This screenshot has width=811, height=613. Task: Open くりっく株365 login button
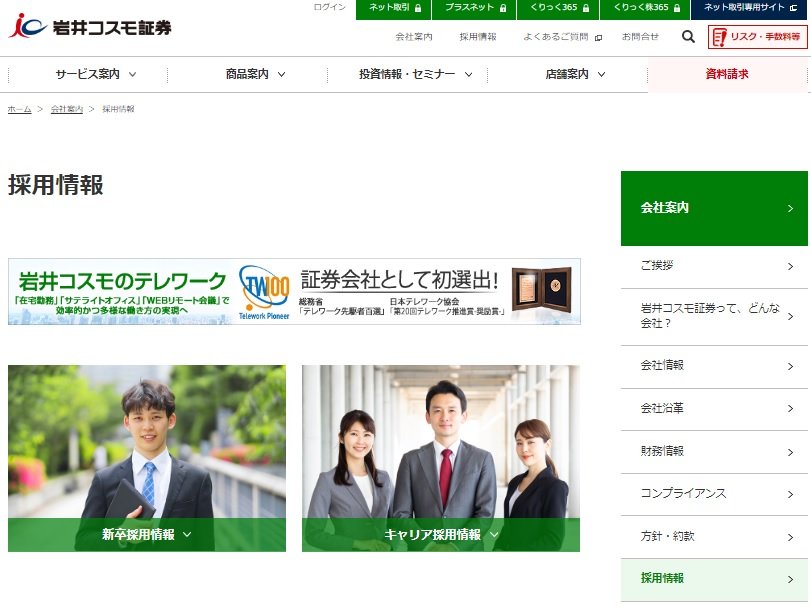[645, 9]
